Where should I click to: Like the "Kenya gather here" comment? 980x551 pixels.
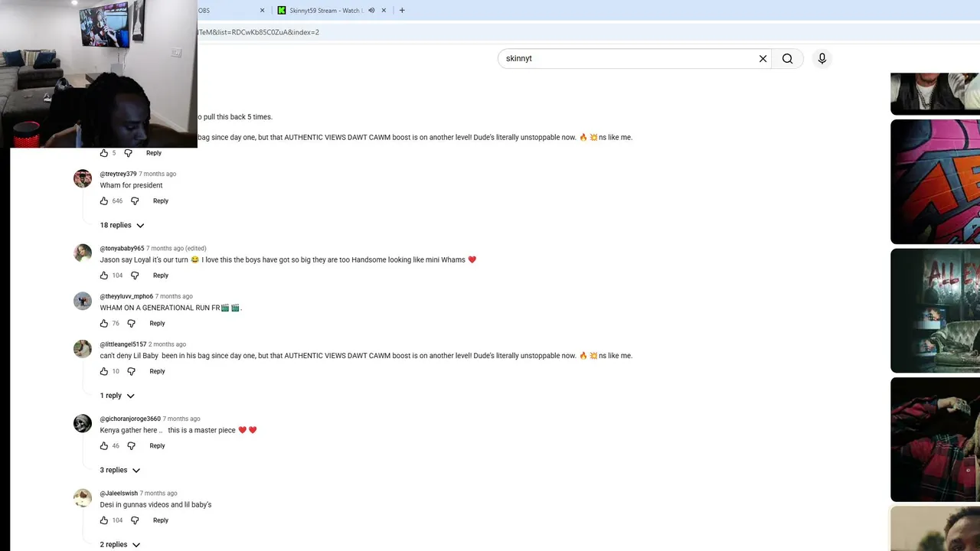pos(104,446)
